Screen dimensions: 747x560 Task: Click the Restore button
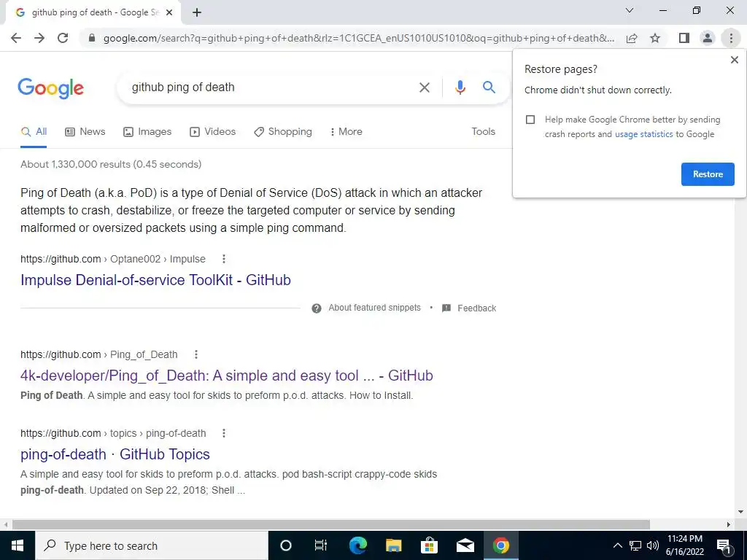(708, 174)
